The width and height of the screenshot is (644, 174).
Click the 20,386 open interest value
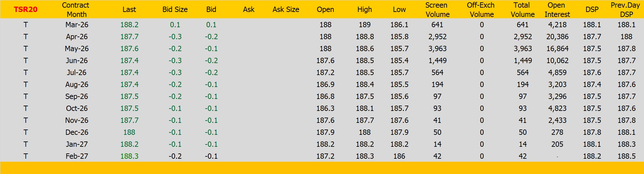point(557,37)
